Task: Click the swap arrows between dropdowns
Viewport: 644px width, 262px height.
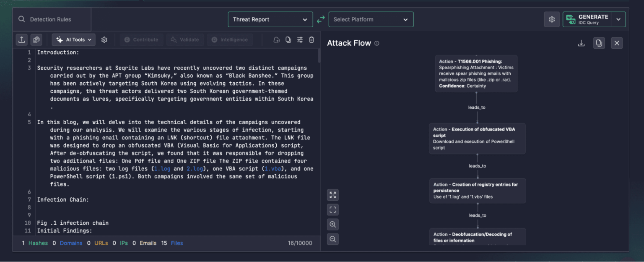Action: point(321,19)
